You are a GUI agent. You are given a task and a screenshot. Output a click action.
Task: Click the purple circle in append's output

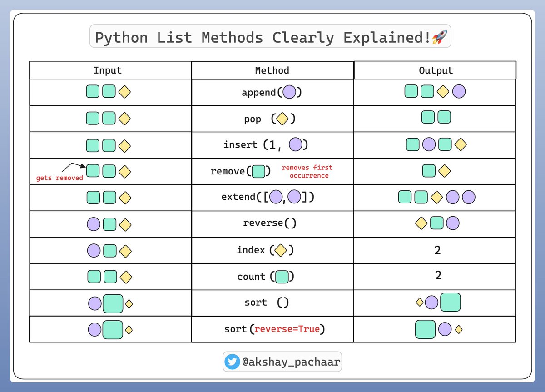[459, 91]
